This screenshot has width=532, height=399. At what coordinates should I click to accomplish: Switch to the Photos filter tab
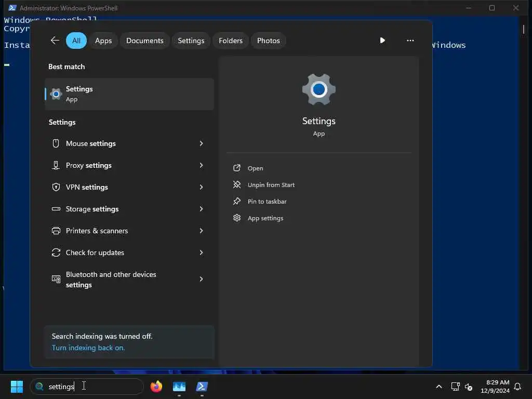coord(269,41)
